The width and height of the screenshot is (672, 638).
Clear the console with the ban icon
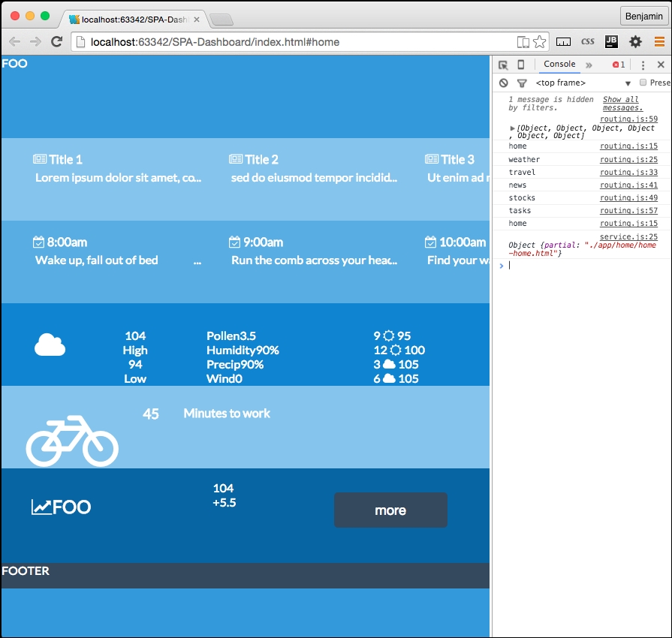click(x=504, y=83)
